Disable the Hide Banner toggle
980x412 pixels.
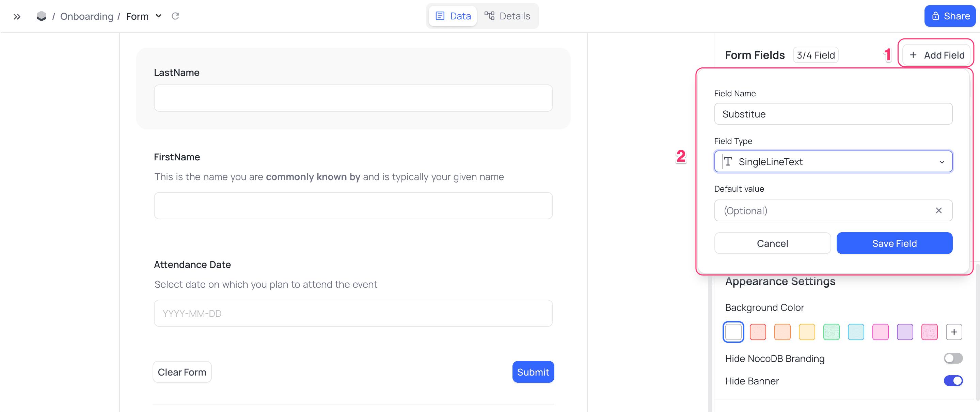[953, 381]
